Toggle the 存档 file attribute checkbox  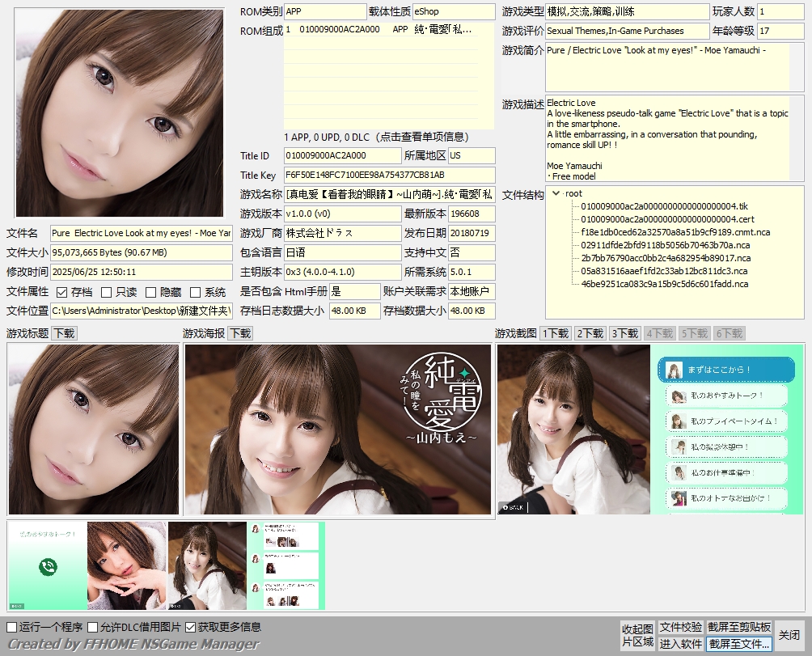click(x=62, y=292)
